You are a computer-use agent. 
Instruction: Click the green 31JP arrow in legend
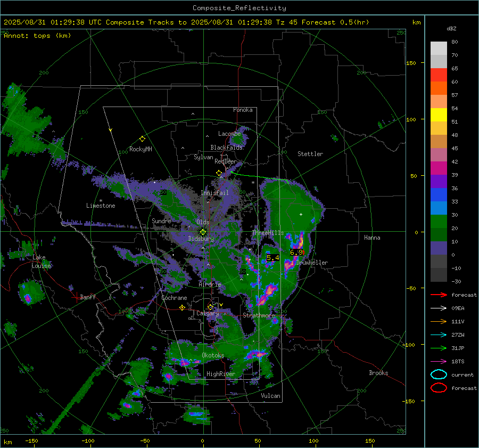439,348
